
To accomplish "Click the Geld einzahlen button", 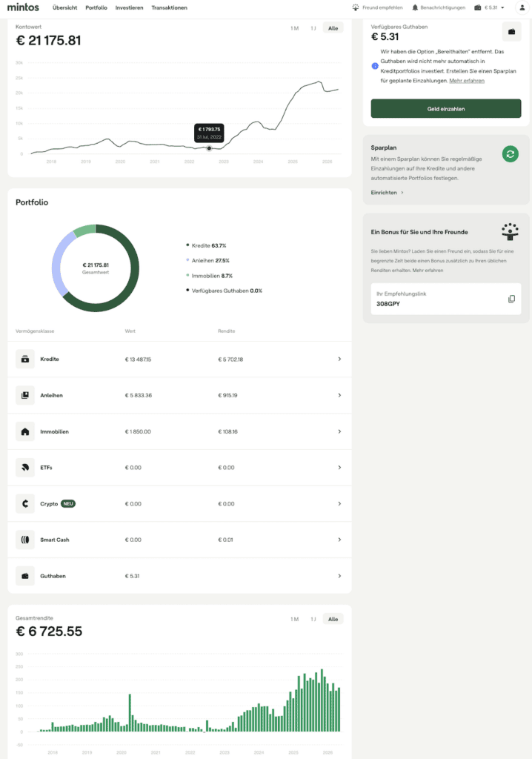I will pos(446,109).
